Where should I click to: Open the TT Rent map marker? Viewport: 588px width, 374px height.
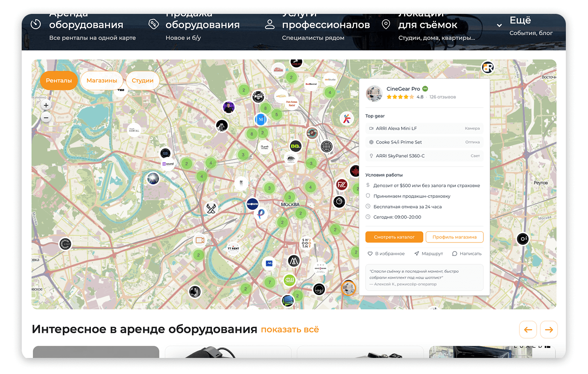233,249
